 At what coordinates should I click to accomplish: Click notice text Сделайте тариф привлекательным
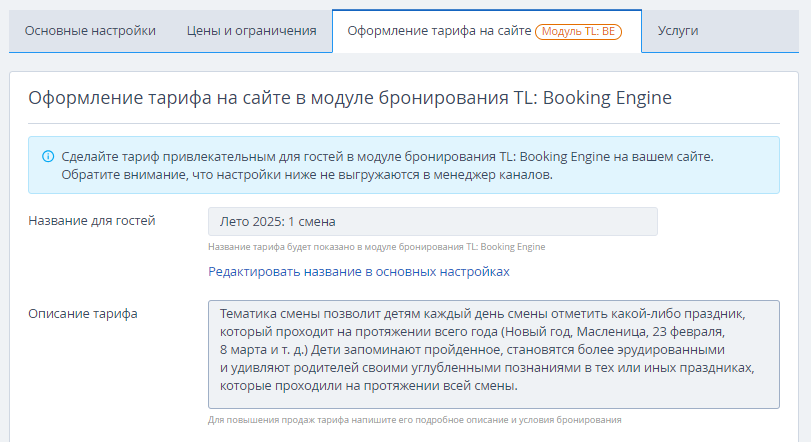(x=387, y=165)
